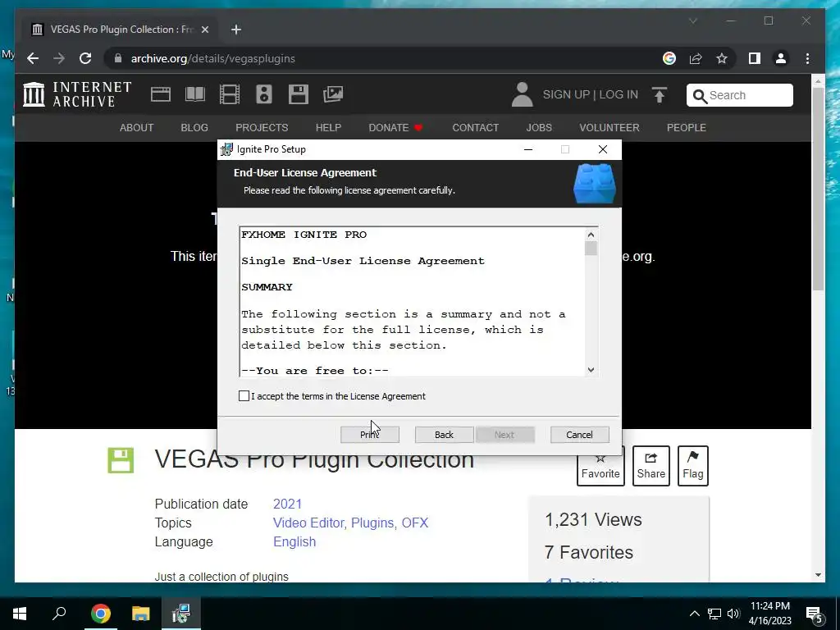Viewport: 840px width, 630px height.
Task: Open the 2021 publication date link
Action: pos(288,504)
